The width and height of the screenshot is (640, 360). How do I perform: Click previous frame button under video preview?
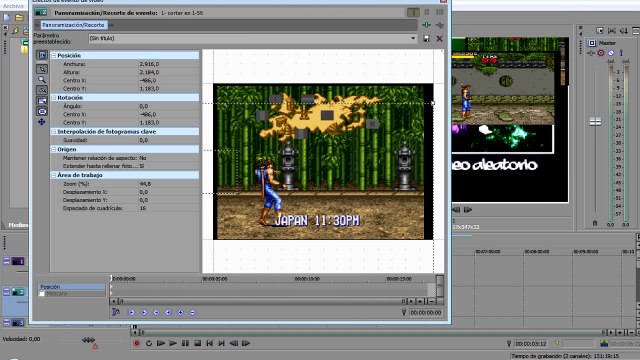point(456,210)
